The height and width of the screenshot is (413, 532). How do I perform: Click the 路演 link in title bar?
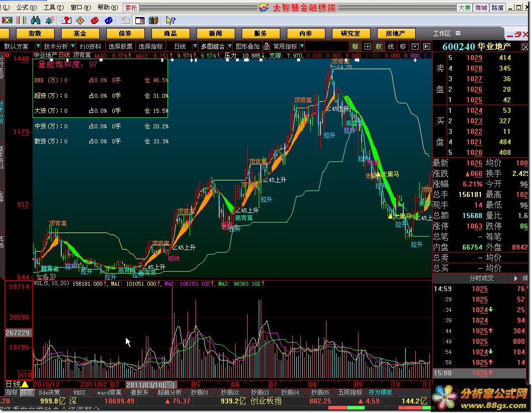(497, 8)
